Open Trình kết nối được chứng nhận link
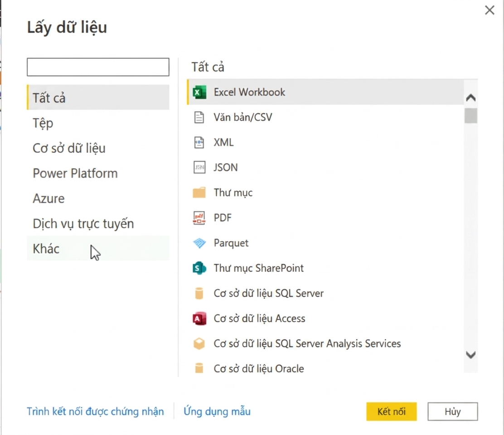Screen dimensions: 504x435 coord(95,411)
